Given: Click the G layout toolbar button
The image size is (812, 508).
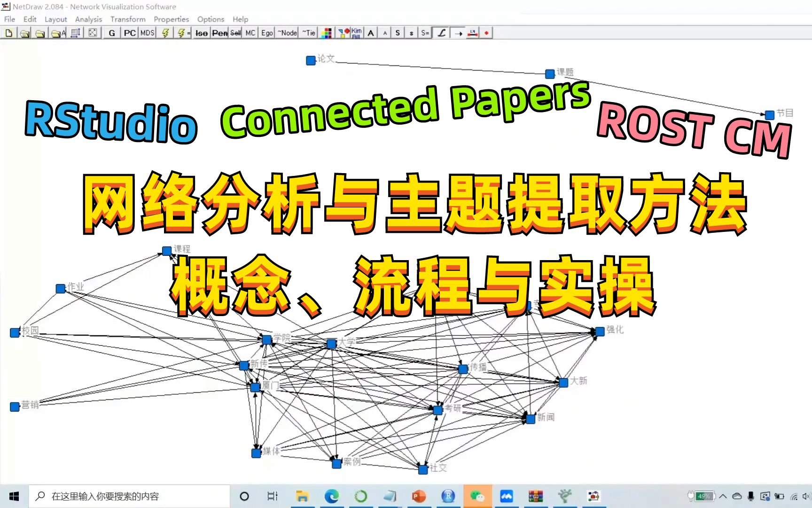Looking at the screenshot, I should (x=112, y=33).
